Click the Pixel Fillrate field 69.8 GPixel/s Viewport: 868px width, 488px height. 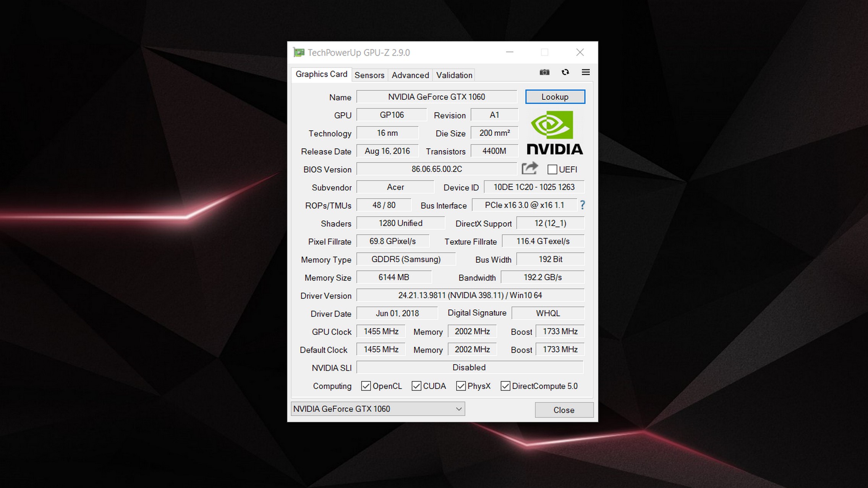coord(393,241)
